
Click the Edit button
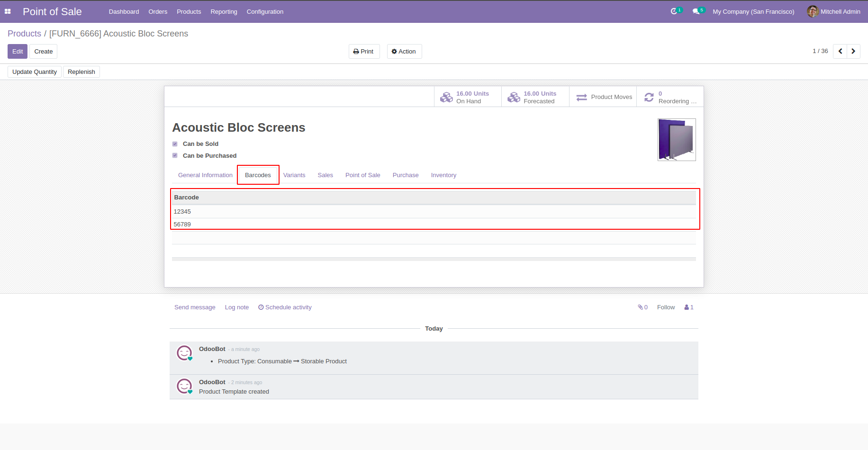tap(18, 52)
